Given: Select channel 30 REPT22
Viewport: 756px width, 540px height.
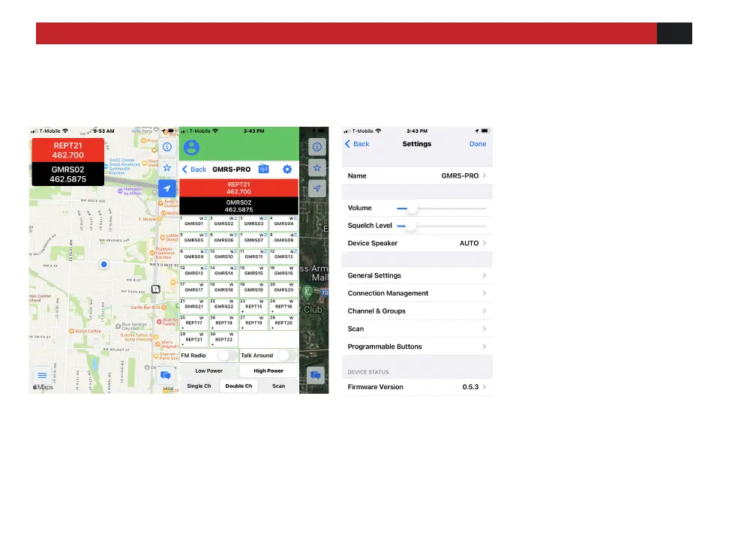Looking at the screenshot, I should click(223, 340).
